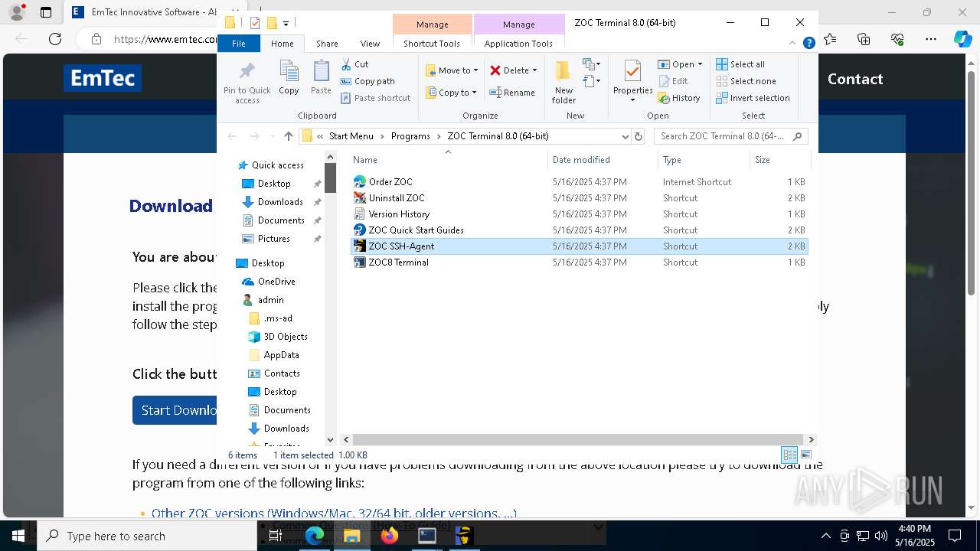Navigate up one folder level
Image resolution: width=980 pixels, height=551 pixels.
point(288,136)
